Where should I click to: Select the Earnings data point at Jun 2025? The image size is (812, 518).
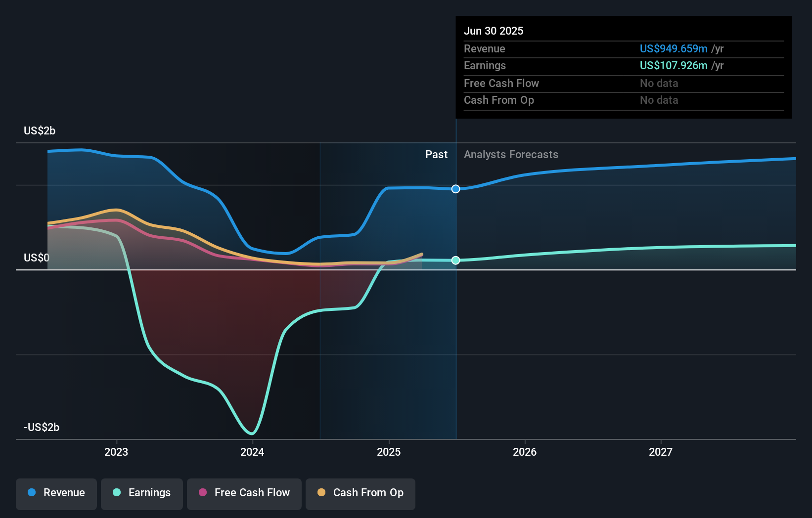[x=456, y=260]
